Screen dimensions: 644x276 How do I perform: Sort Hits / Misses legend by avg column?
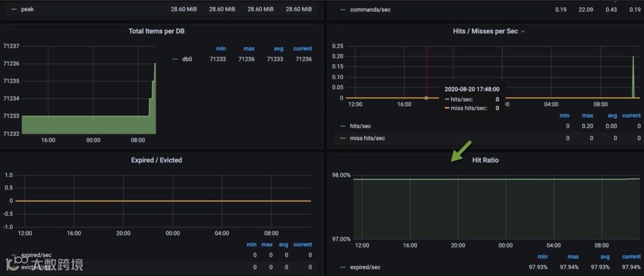(612, 116)
